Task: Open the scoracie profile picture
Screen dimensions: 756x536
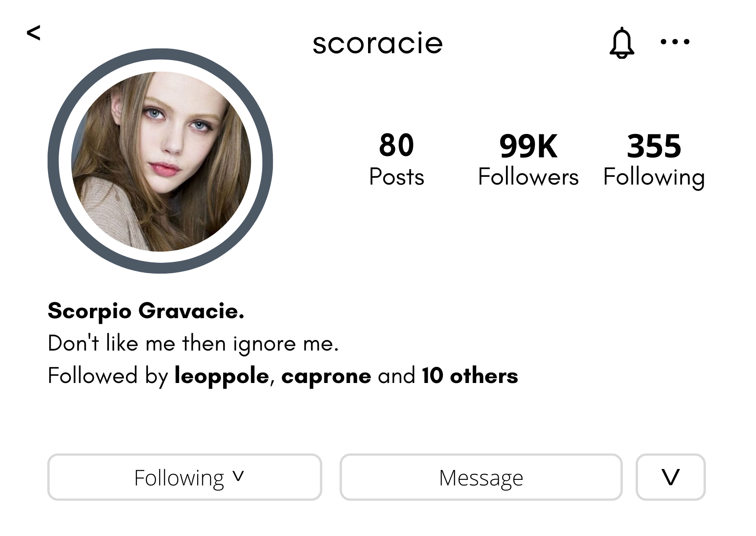Action: [160, 161]
